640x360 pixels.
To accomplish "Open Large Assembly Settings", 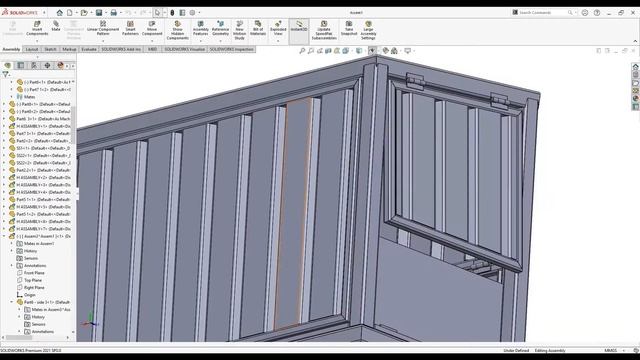I will [x=368, y=31].
